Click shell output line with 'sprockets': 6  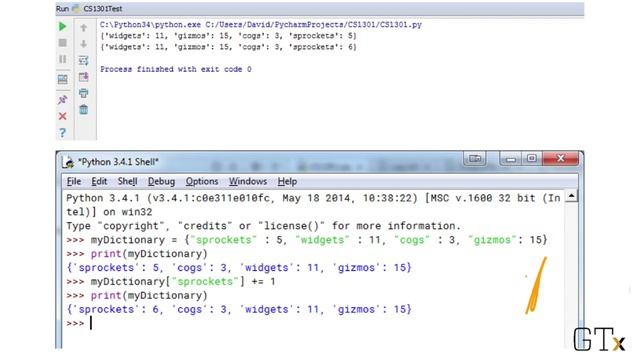pyautogui.click(x=239, y=309)
